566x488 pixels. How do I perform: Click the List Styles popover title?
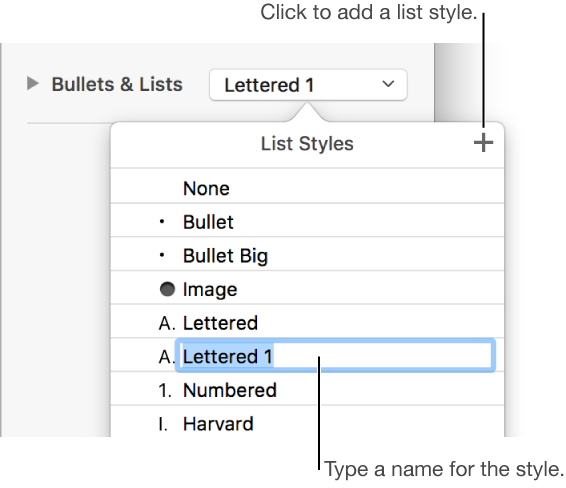pyautogui.click(x=307, y=144)
